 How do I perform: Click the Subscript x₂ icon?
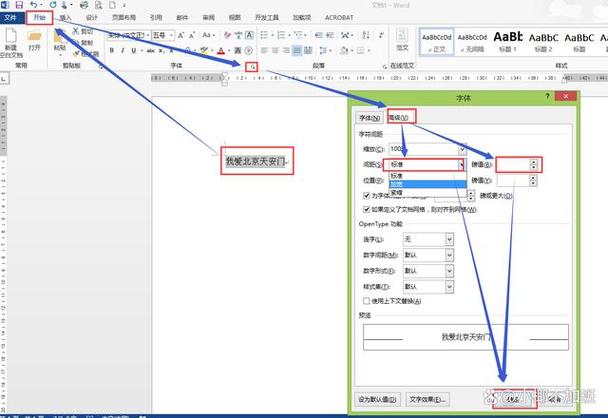point(161,50)
